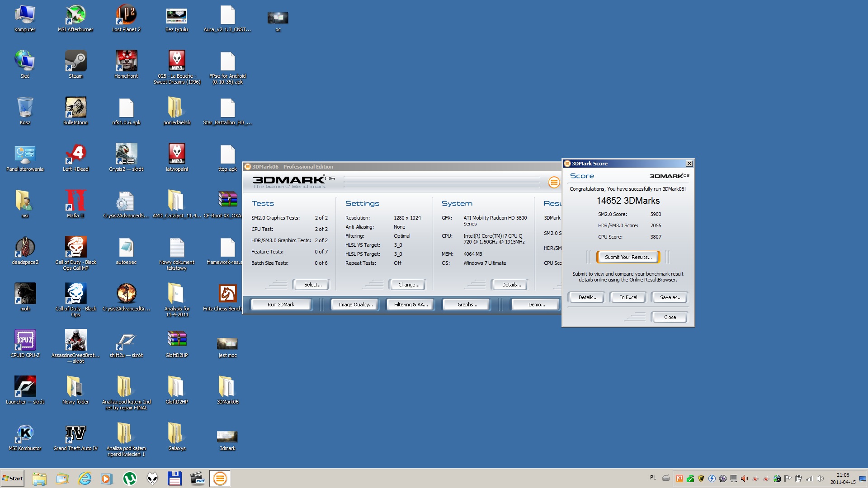Select the Komputer desktop icon
Viewport: 868px width, 488px height.
pos(25,19)
